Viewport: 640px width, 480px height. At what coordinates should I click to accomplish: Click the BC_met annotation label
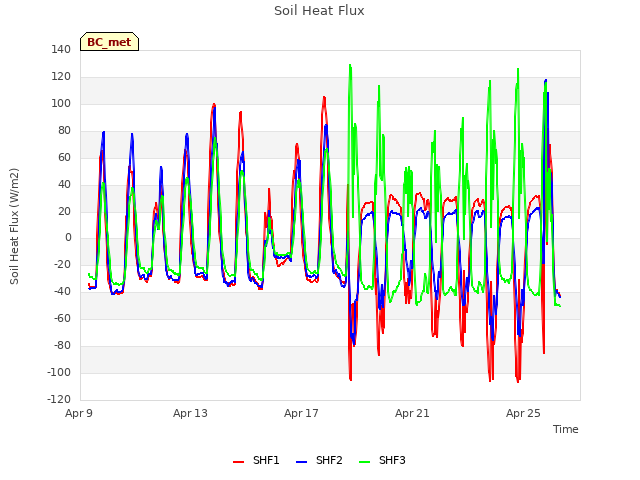[x=109, y=42]
